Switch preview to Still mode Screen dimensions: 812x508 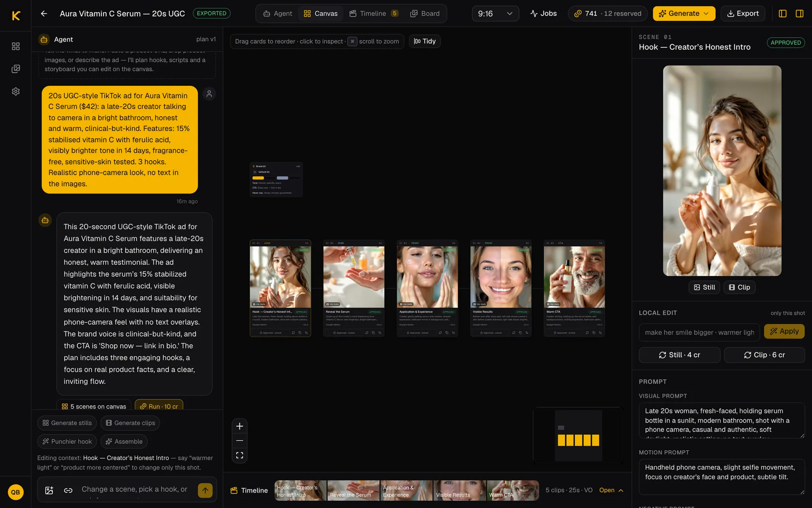[x=704, y=287]
